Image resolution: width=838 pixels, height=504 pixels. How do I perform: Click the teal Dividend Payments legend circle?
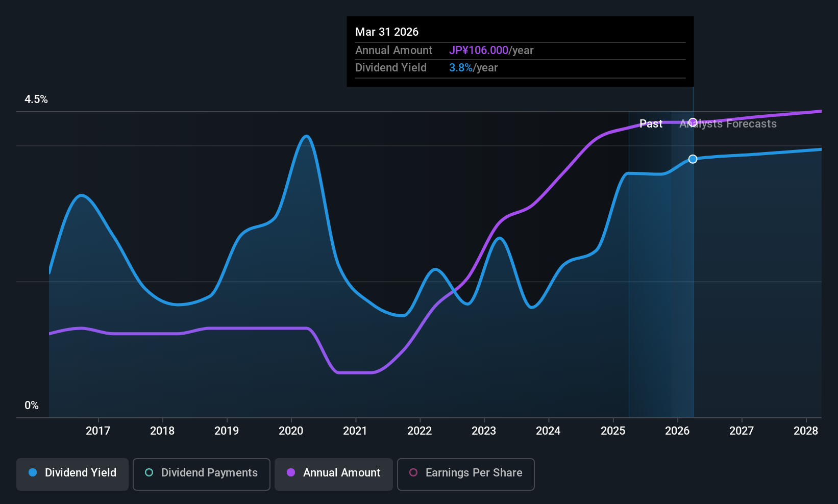[149, 472]
